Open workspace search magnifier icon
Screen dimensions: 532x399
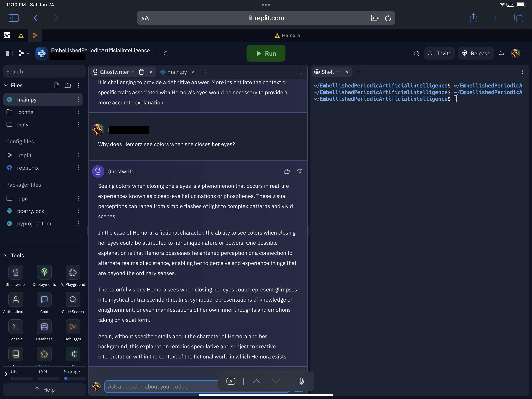click(417, 53)
